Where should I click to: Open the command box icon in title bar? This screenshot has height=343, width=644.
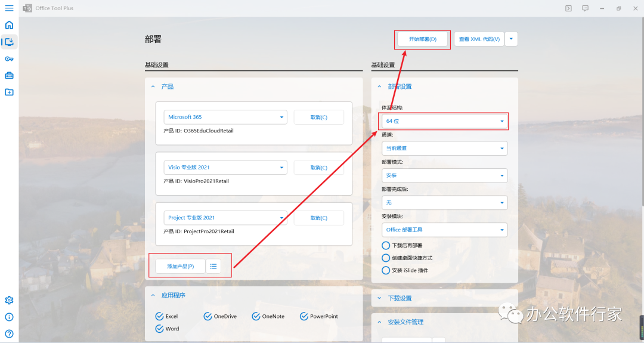568,8
